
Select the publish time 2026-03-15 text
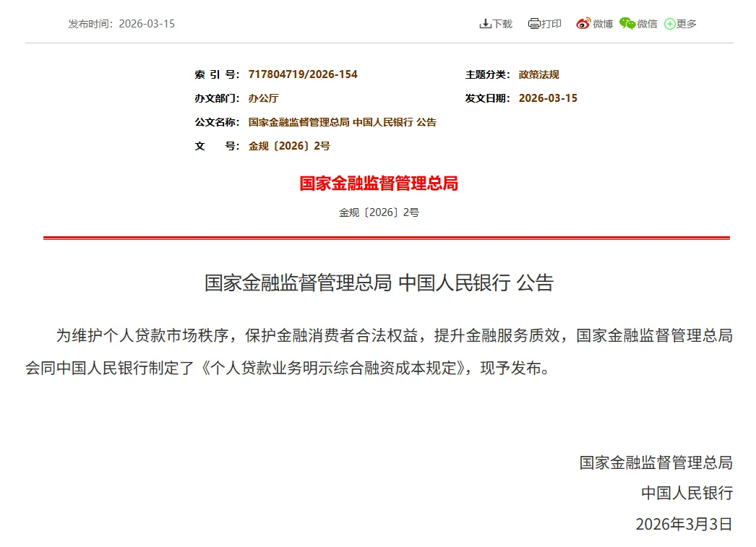tap(147, 24)
